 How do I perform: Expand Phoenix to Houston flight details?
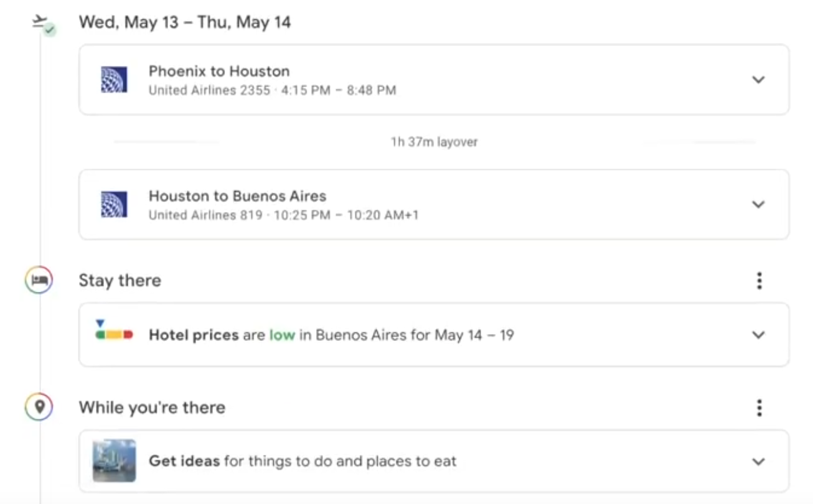[758, 80]
